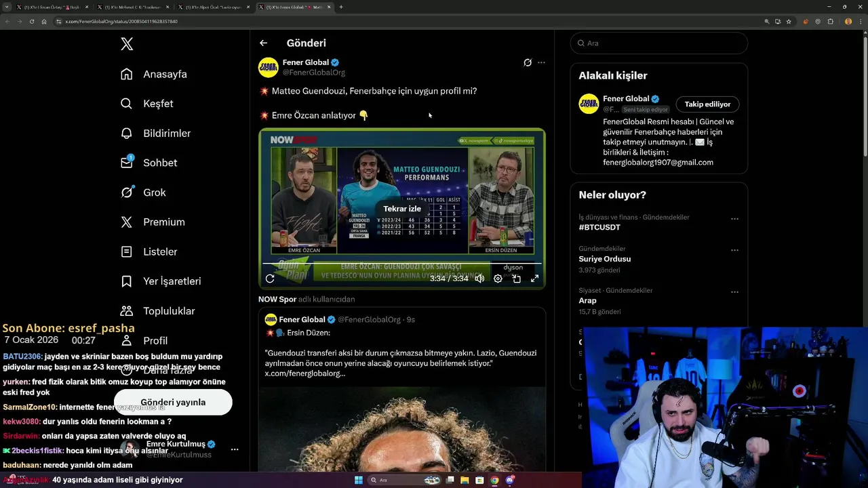Open Chrome profile avatar
The height and width of the screenshot is (488, 868).
[x=848, y=22]
